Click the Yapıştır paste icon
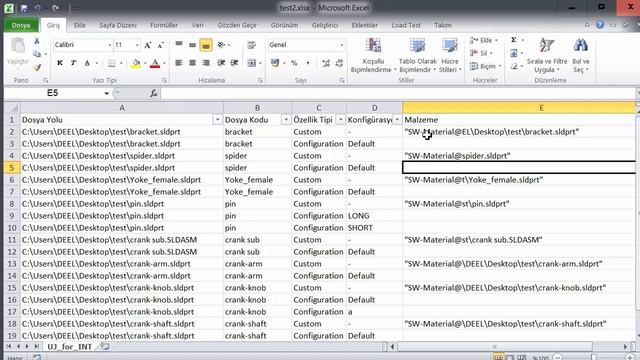The height and width of the screenshot is (360, 640). click(x=18, y=46)
